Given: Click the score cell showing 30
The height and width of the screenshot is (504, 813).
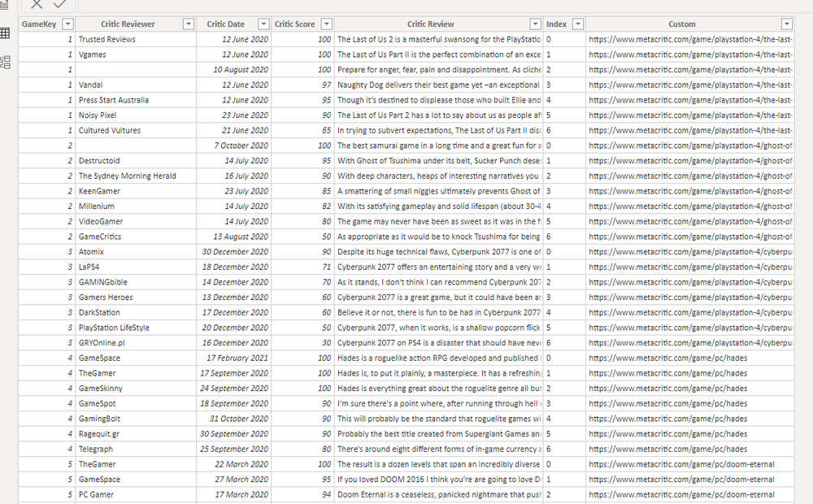Looking at the screenshot, I should click(302, 343).
